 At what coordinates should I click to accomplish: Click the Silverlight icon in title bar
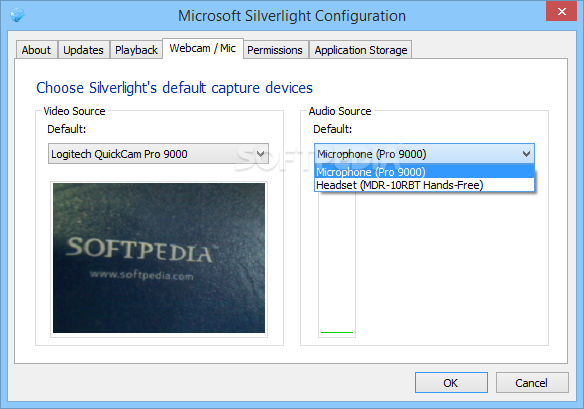point(17,15)
